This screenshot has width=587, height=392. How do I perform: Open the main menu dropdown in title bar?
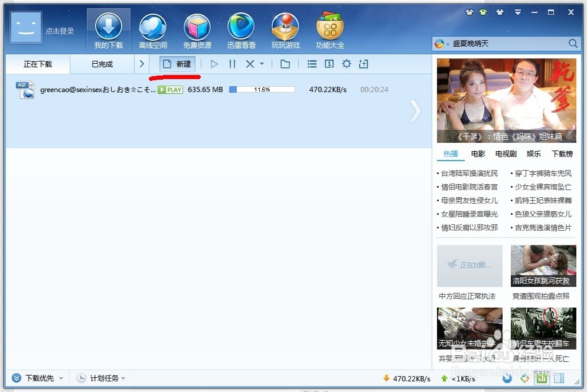pos(518,12)
